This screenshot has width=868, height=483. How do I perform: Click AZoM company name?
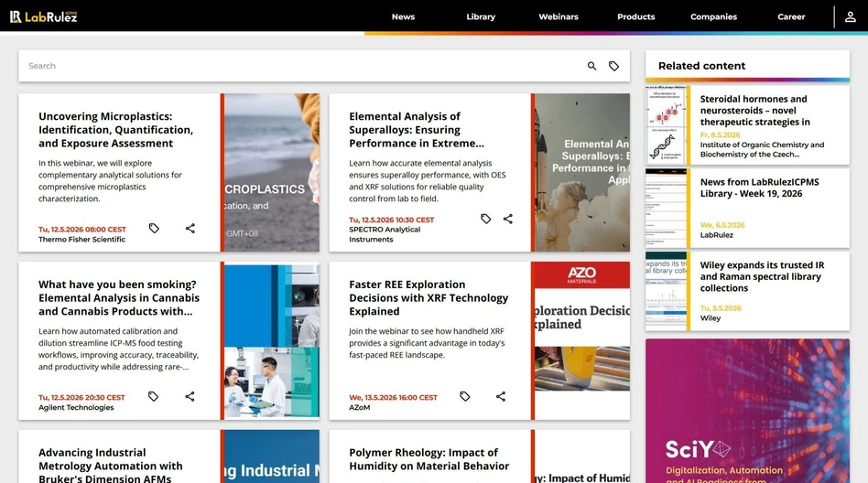(359, 408)
